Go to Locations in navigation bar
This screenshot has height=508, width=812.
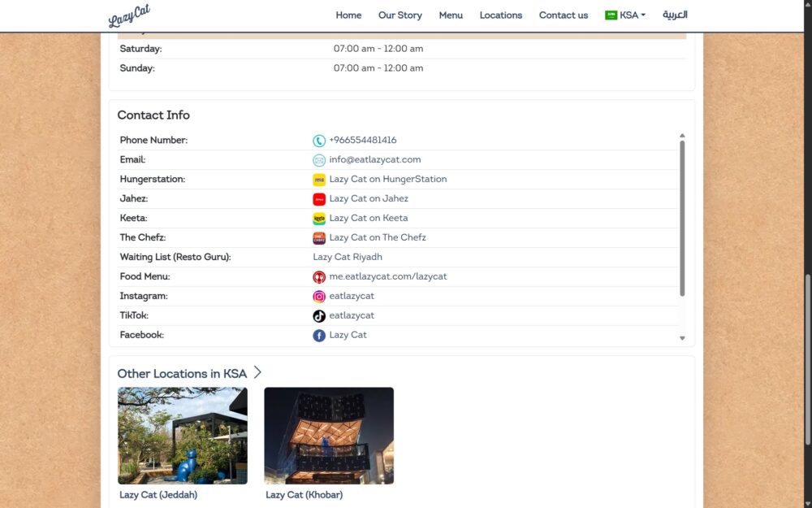pos(500,15)
